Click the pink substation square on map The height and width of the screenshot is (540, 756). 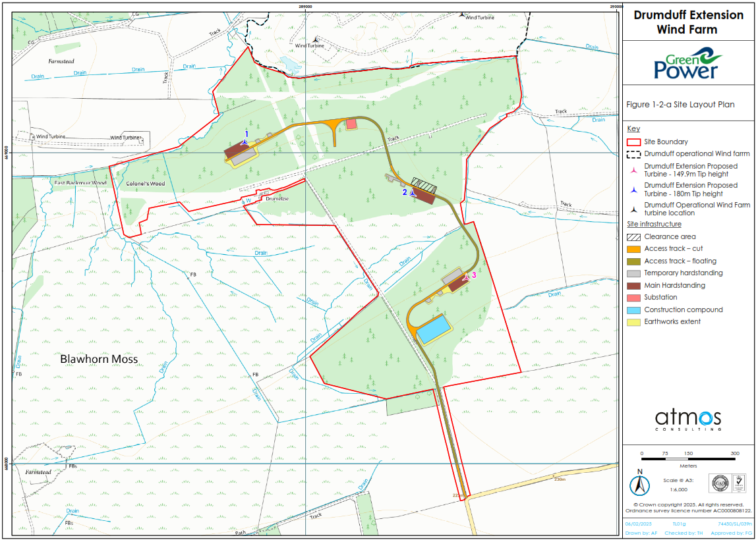click(x=351, y=124)
